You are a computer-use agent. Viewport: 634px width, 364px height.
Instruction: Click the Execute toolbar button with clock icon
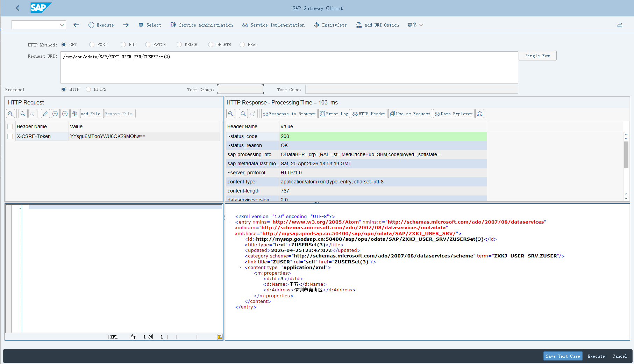[x=101, y=25]
